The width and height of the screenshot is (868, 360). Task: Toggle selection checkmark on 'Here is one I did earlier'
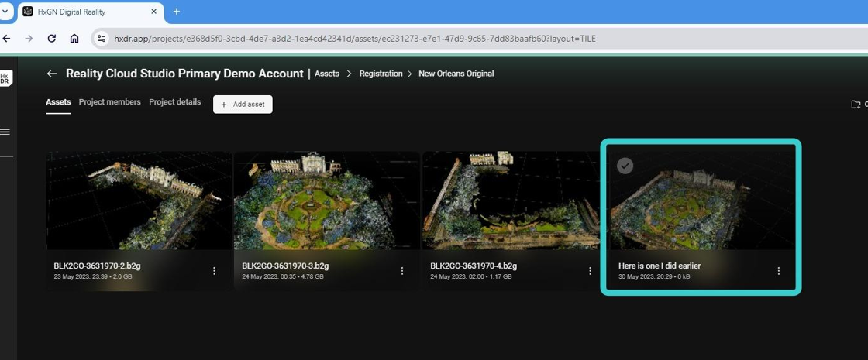coord(625,166)
